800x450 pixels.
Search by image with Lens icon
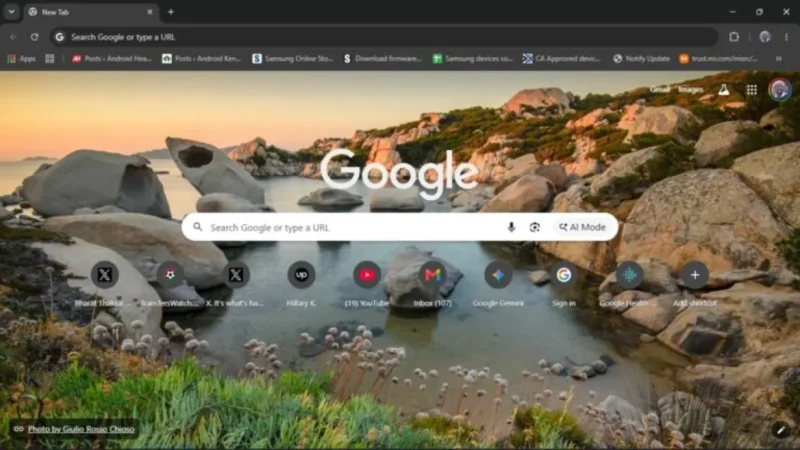[535, 227]
